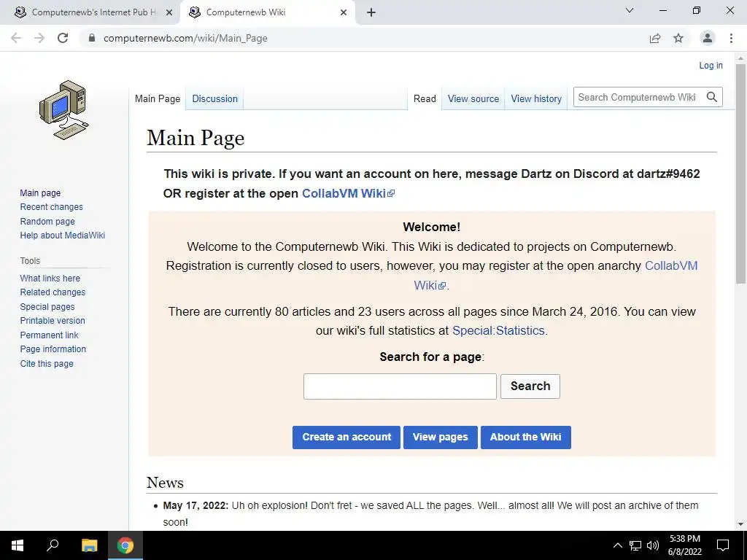Go to Main page in sidebar
747x560 pixels.
click(x=40, y=192)
